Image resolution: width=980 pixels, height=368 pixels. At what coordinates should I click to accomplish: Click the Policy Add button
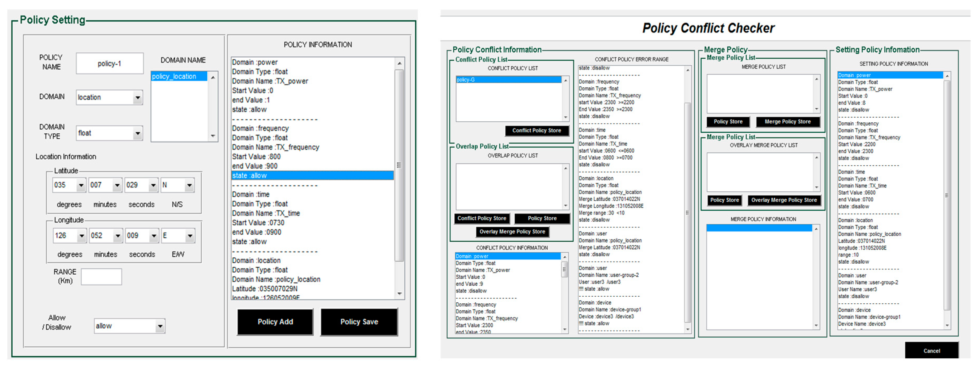275,322
